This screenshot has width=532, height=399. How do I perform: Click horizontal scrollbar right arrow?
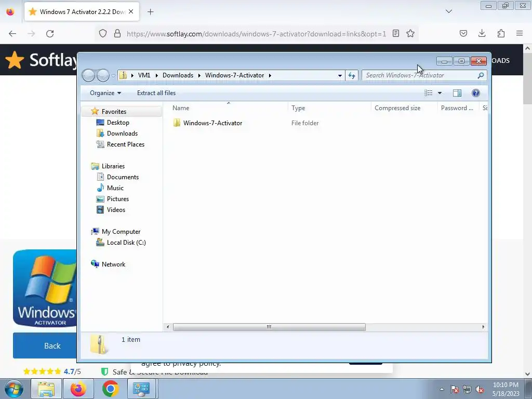tap(483, 327)
